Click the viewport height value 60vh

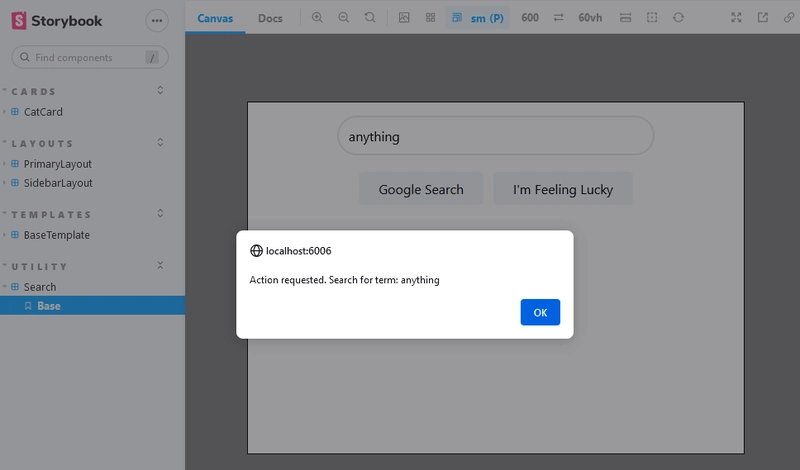tap(590, 18)
